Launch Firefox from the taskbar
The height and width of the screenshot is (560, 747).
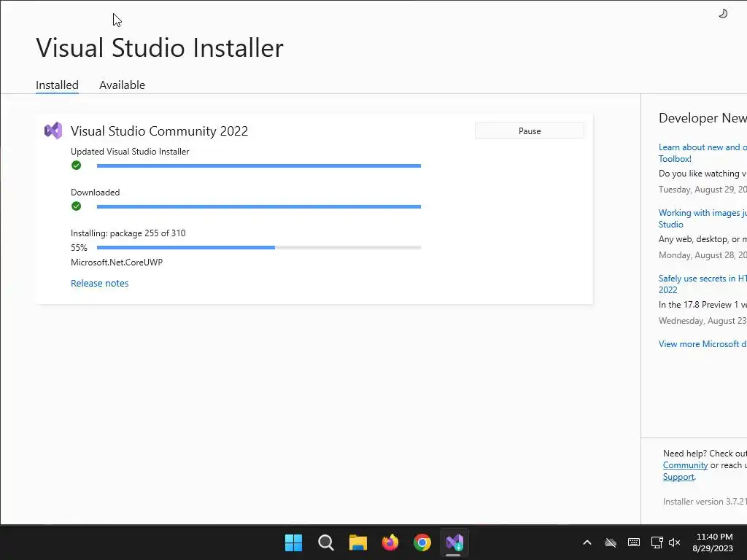tap(390, 542)
